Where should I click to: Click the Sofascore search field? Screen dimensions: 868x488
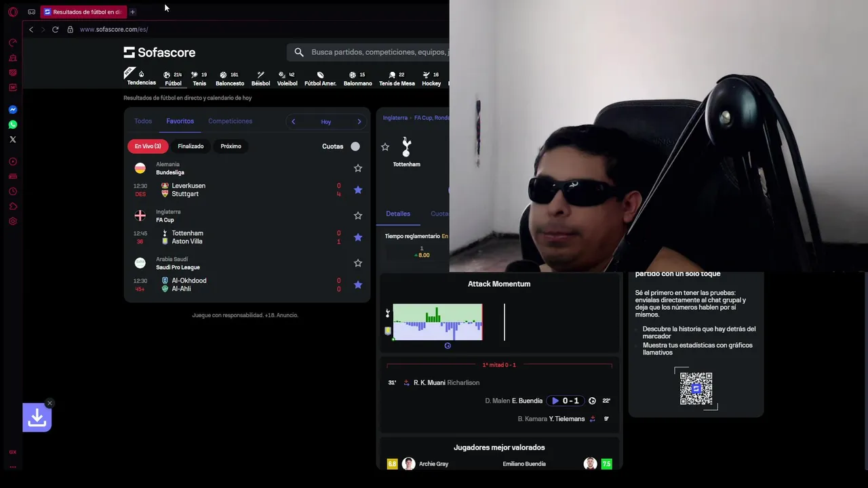click(x=368, y=52)
